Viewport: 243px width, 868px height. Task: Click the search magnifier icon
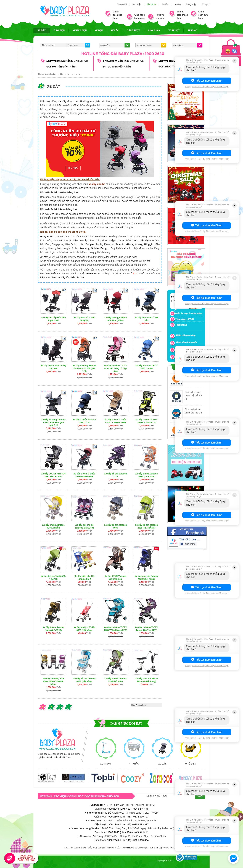(x=88, y=45)
